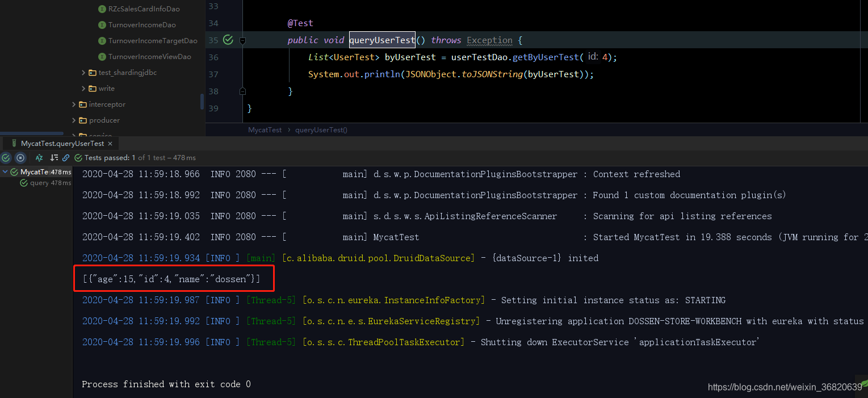This screenshot has width=868, height=398.
Task: Click the 'Found 1 custom documentation plugin(s)' log line
Action: coord(434,195)
